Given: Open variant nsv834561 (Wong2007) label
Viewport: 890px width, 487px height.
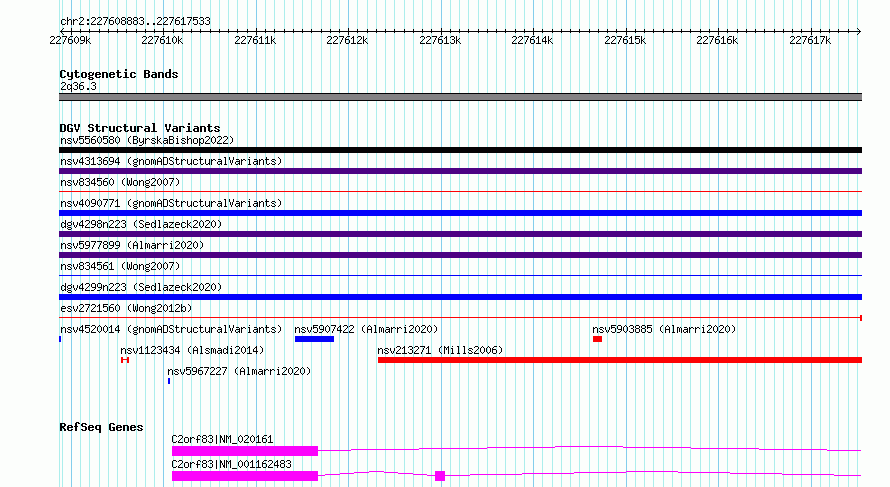Looking at the screenshot, I should click(x=120, y=266).
